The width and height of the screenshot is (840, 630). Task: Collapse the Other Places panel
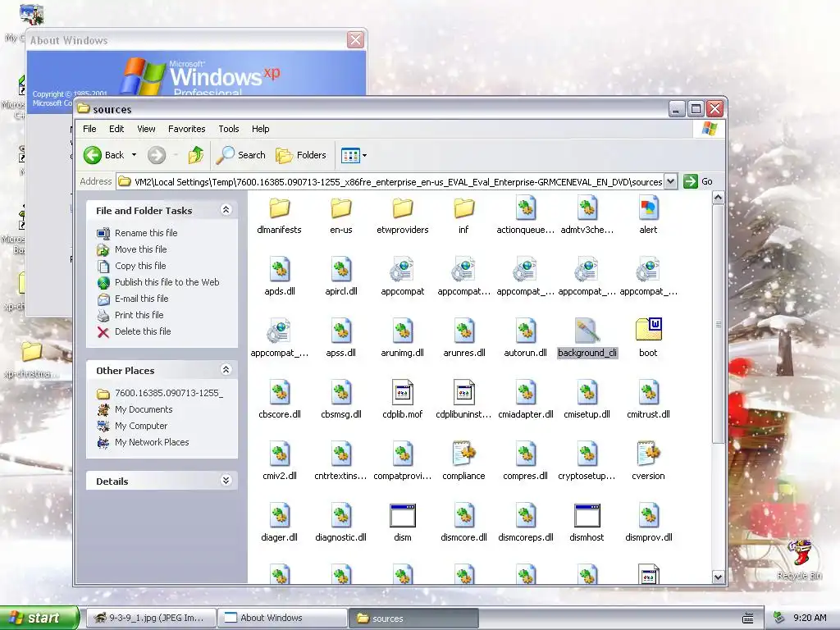226,370
